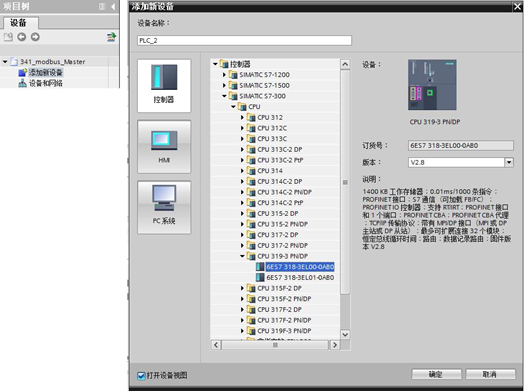
Task: Close the 添加新设备 dialog
Action: (x=517, y=6)
